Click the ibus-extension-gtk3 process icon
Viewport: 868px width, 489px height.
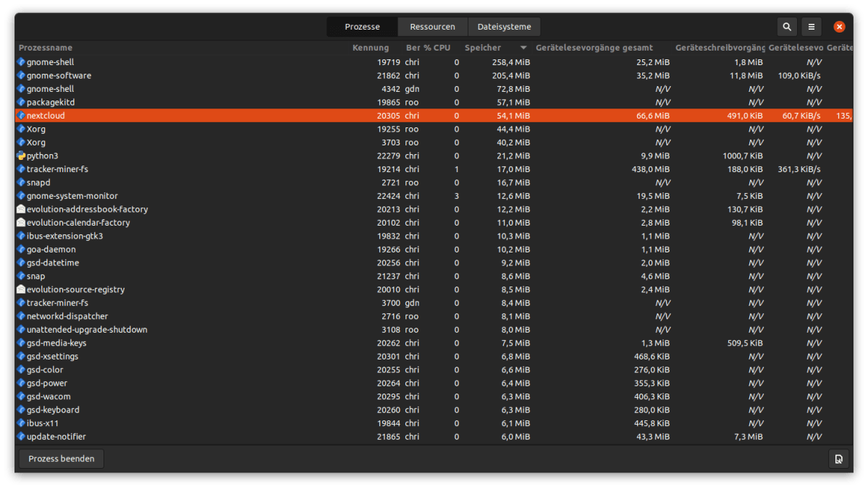(x=21, y=237)
